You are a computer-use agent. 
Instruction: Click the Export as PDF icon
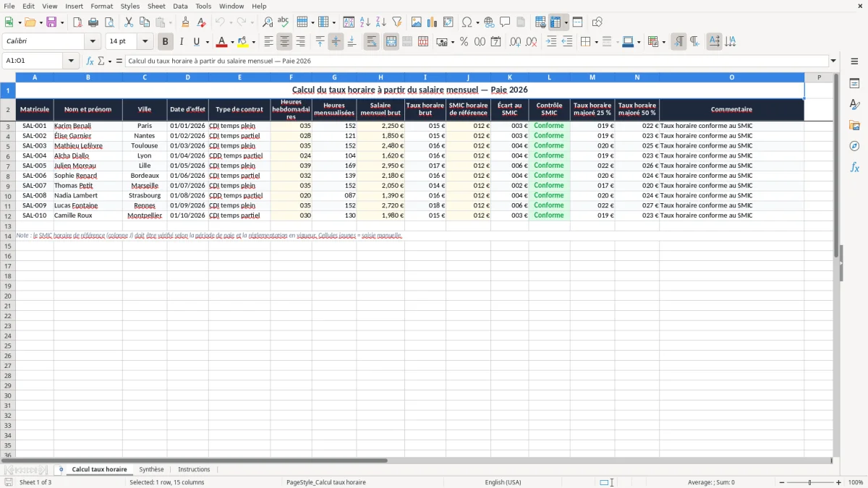click(x=77, y=22)
